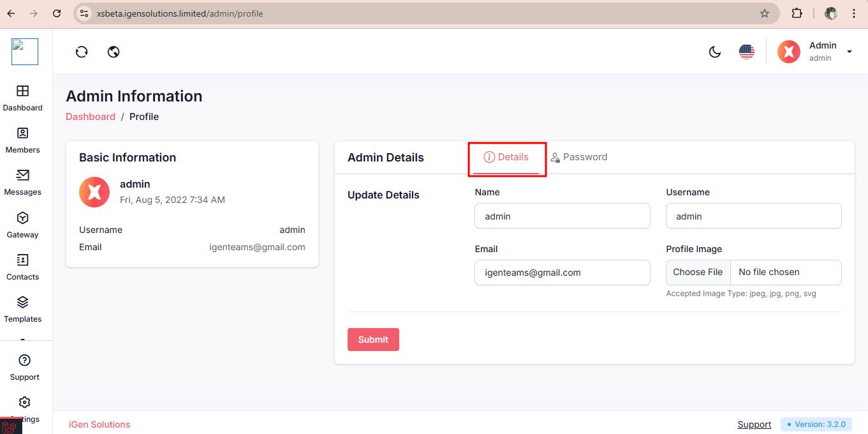Viewport: 868px width, 434px height.
Task: Focus the Username text field
Action: (x=753, y=216)
